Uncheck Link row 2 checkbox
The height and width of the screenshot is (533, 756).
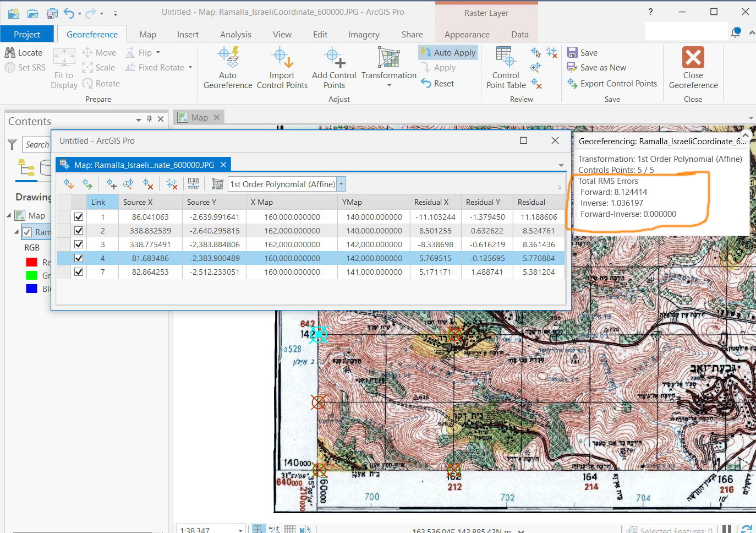[79, 230]
